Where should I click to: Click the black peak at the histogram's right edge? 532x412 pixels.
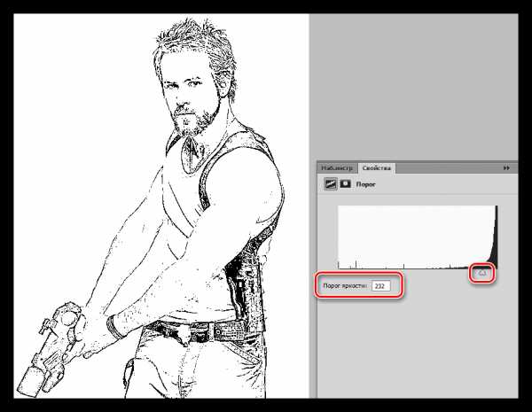tap(496, 248)
